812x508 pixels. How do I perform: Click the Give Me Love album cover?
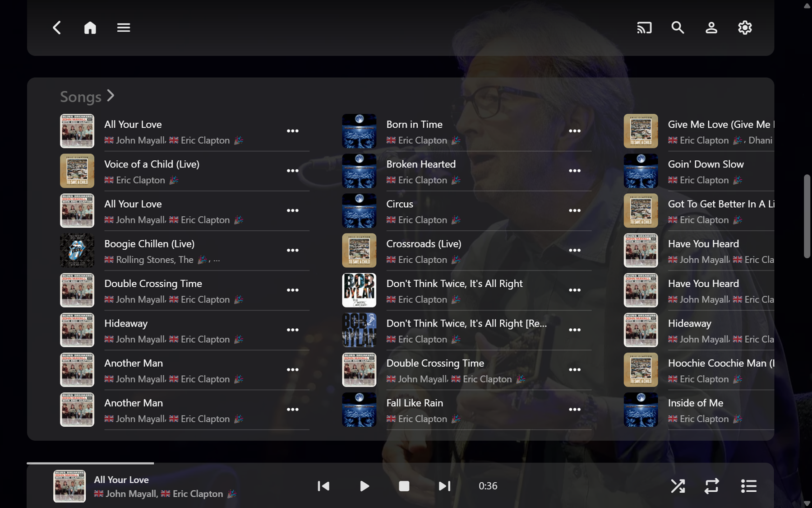pyautogui.click(x=641, y=131)
